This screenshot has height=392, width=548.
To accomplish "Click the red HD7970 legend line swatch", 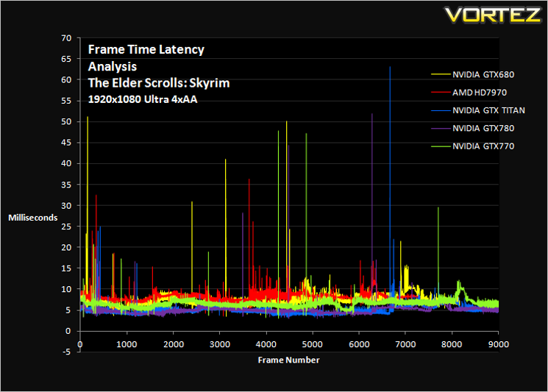I will coord(441,92).
